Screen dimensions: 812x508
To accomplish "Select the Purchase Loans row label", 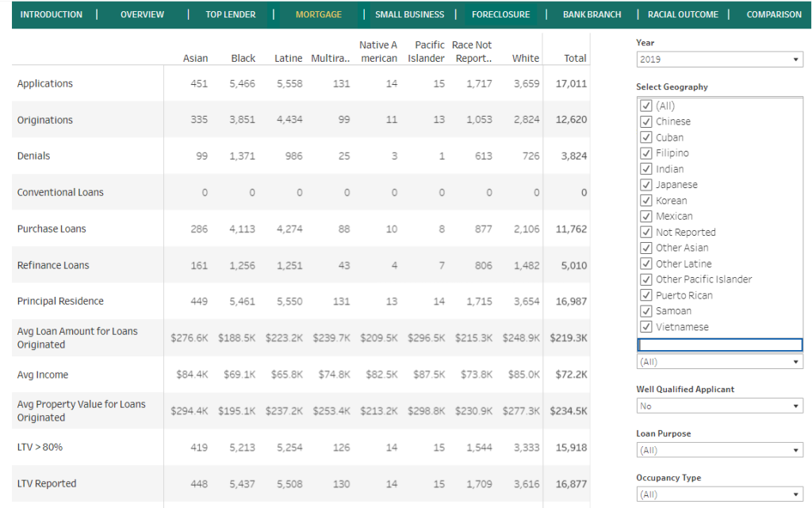I will click(x=52, y=229).
